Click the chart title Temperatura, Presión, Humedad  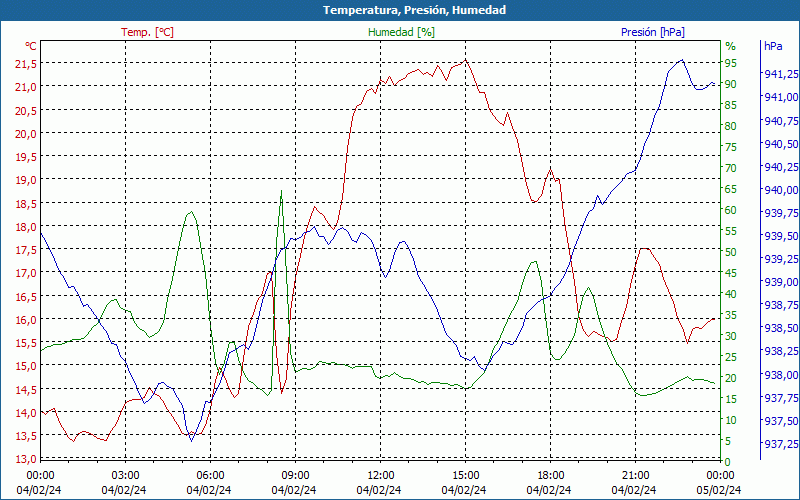click(x=414, y=10)
